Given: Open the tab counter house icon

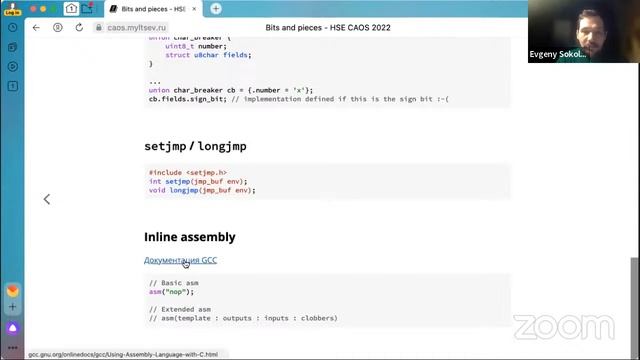Looking at the screenshot, I should tap(71, 9).
